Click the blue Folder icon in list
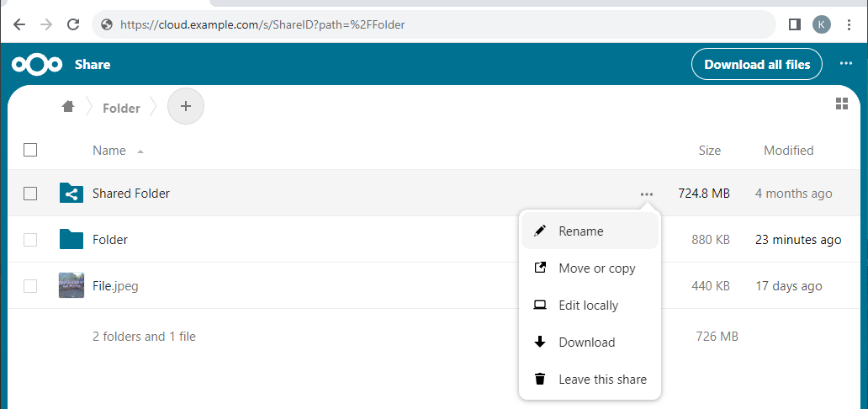868x409 pixels. pyautogui.click(x=71, y=240)
